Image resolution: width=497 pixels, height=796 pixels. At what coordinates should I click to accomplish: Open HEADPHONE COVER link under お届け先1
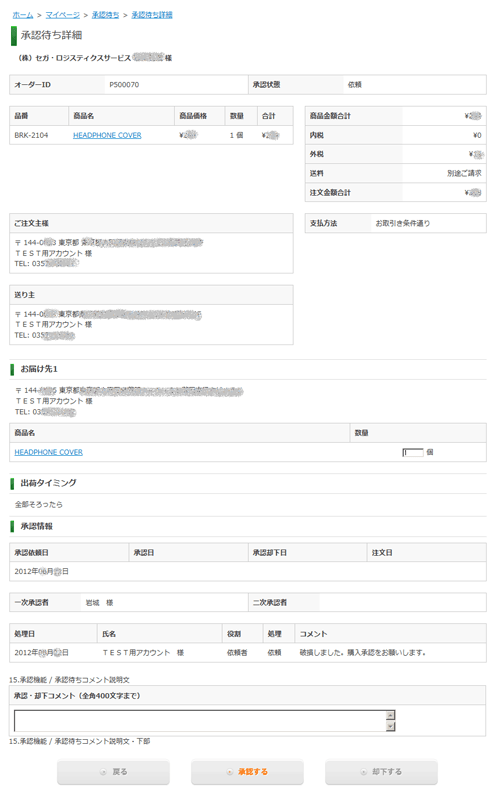(x=49, y=452)
